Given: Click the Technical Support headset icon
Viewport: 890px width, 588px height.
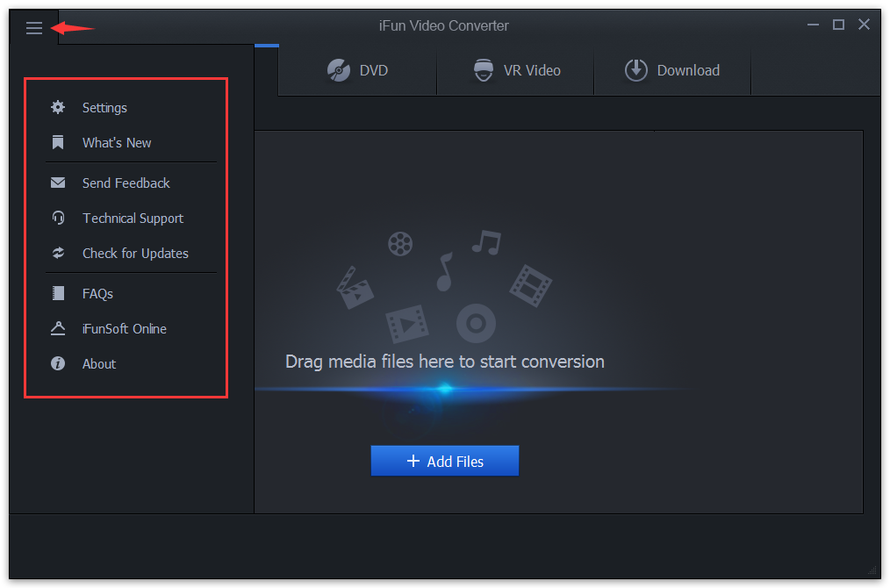Looking at the screenshot, I should (x=58, y=218).
